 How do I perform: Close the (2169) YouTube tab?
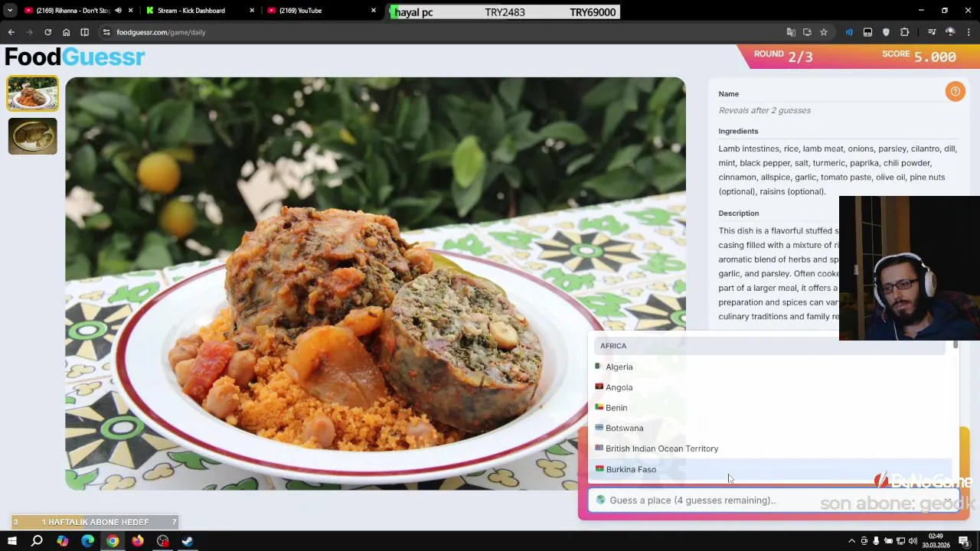[x=374, y=11]
